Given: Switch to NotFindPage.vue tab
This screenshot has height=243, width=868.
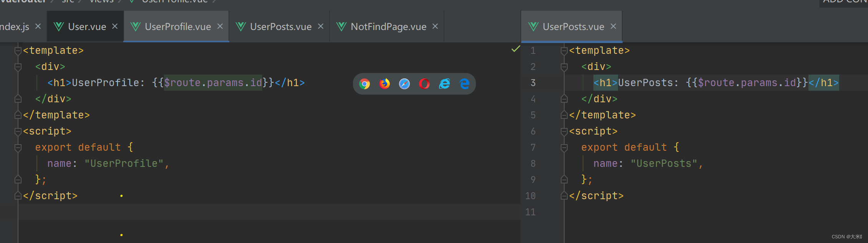Looking at the screenshot, I should click(x=387, y=27).
